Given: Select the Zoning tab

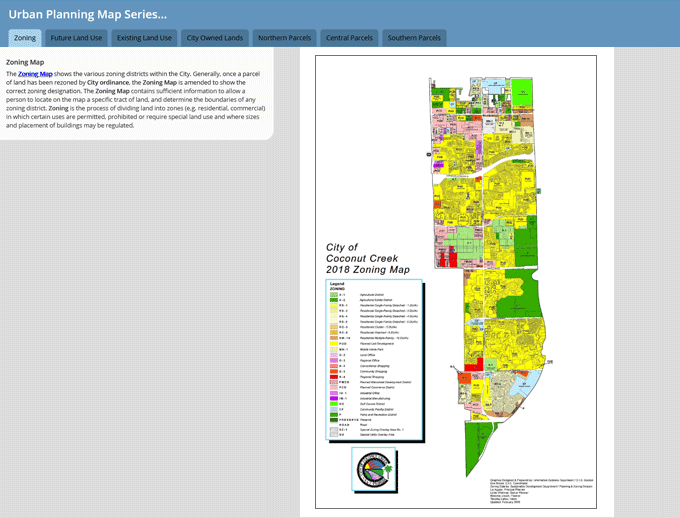Looking at the screenshot, I should coord(25,38).
